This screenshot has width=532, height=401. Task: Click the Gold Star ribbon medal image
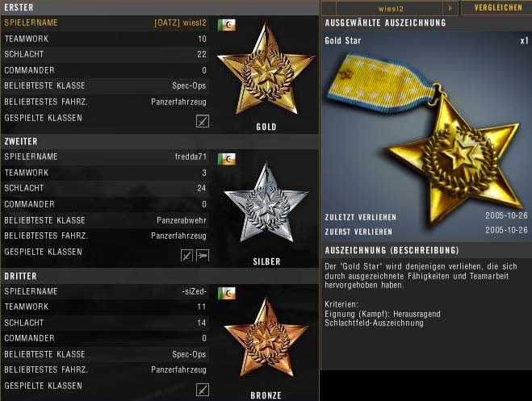coord(425,139)
